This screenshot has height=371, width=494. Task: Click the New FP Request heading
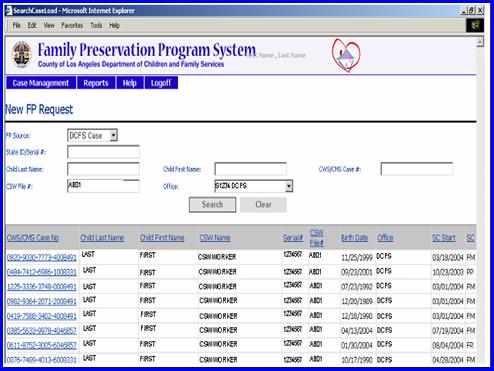click(x=39, y=110)
